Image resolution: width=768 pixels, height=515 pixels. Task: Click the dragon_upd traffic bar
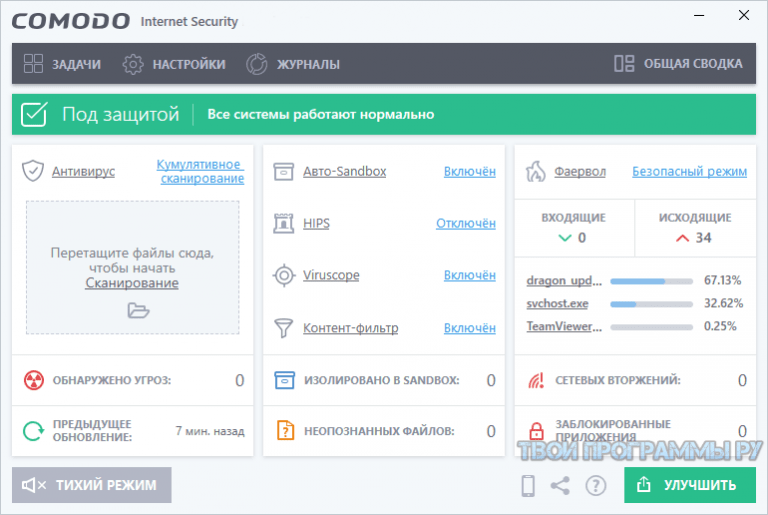pyautogui.click(x=651, y=281)
